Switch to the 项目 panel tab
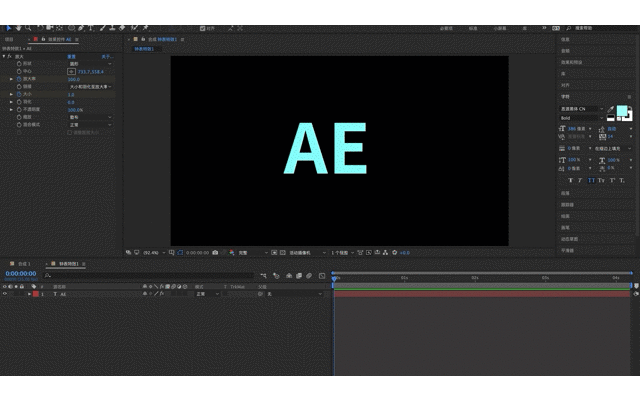Viewport: 640px width, 400px height. [x=9, y=40]
